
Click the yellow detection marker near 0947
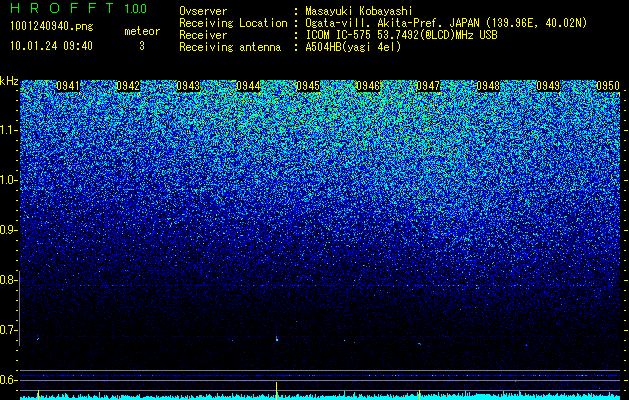[419, 394]
